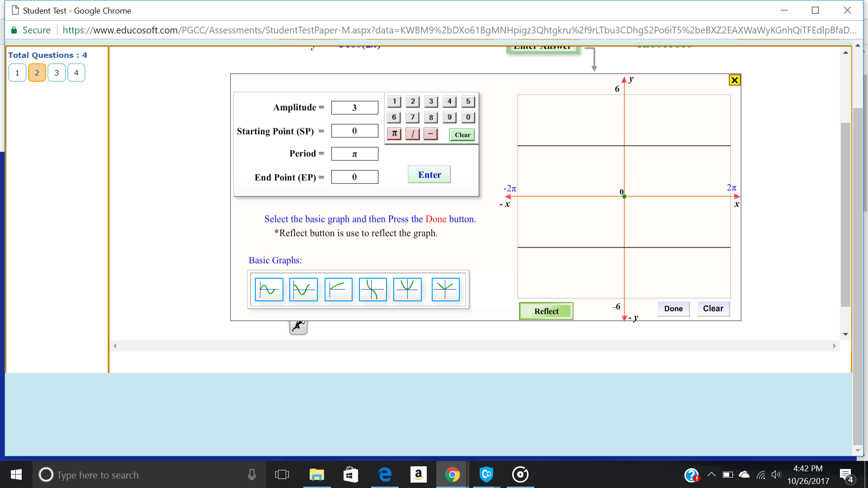Click the Period input field
Viewport: 868px width, 488px height.
coord(354,154)
